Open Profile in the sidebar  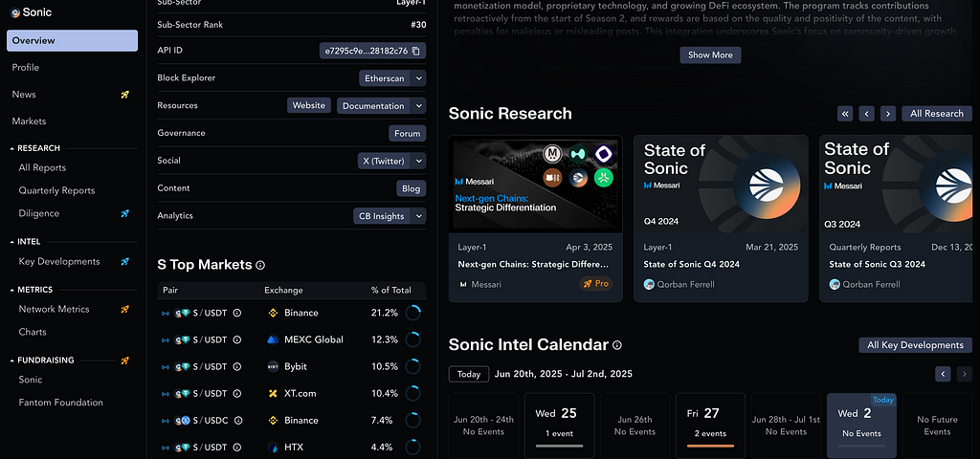26,68
